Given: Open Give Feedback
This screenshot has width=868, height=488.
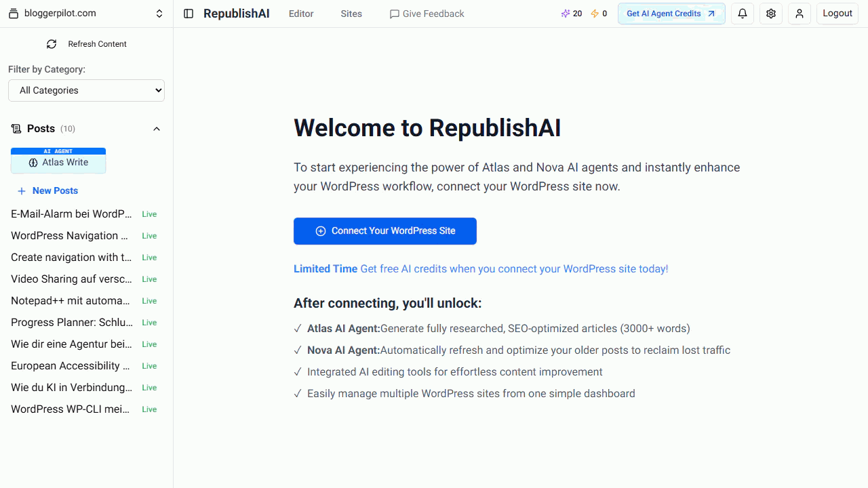Looking at the screenshot, I should click(x=427, y=14).
